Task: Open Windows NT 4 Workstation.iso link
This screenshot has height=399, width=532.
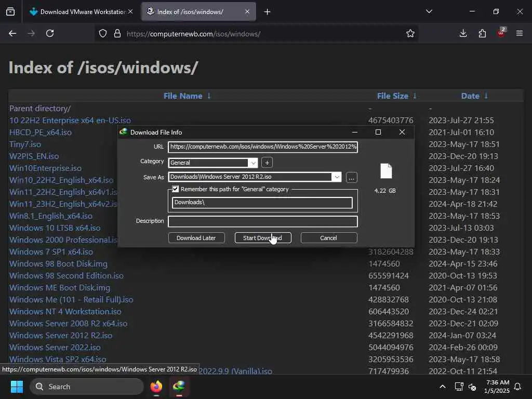Action: click(x=65, y=312)
